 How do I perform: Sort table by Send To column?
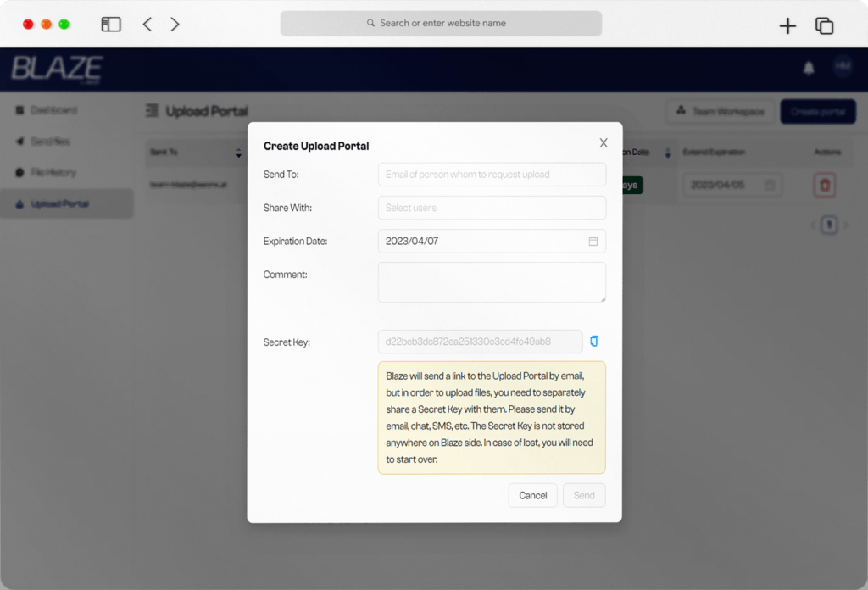pyautogui.click(x=238, y=153)
